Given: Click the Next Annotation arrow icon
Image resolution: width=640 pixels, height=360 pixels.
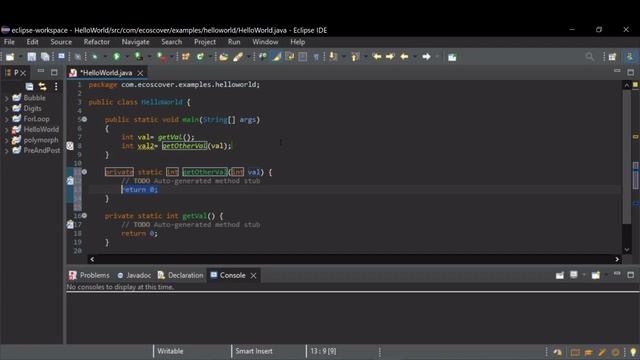Looking at the screenshot, I should pos(333,57).
